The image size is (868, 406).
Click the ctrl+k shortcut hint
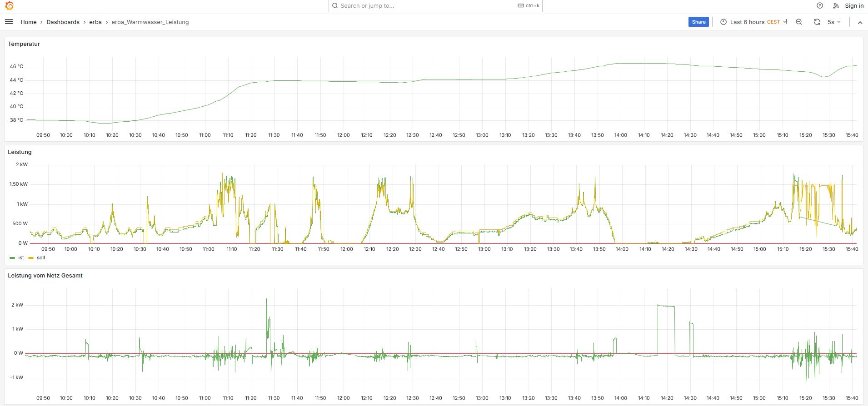coord(529,6)
